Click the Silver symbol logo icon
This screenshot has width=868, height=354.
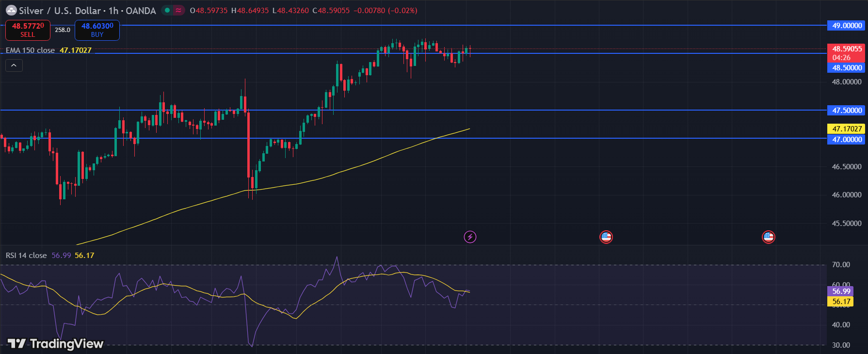11,11
